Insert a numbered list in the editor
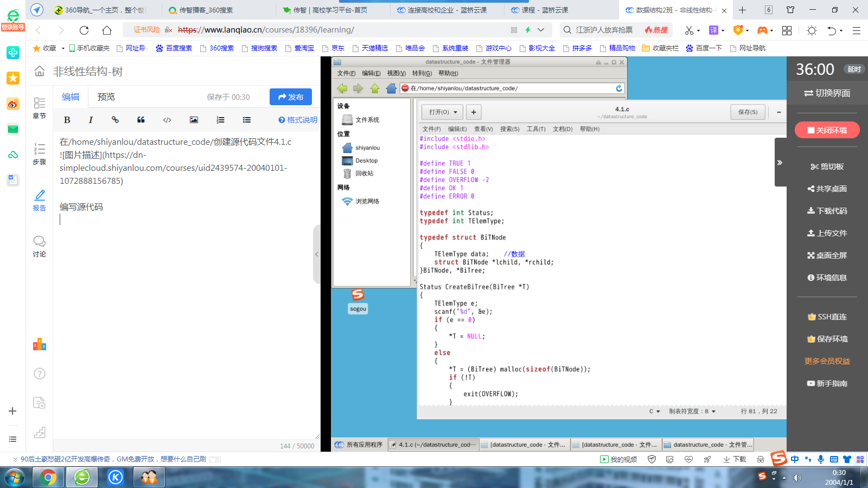This screenshot has width=868, height=488. coord(220,120)
